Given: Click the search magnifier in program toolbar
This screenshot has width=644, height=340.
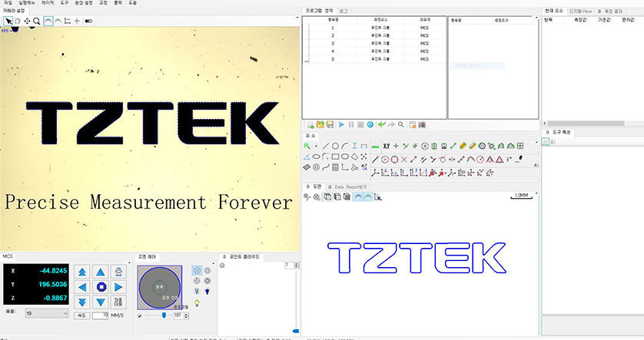Looking at the screenshot, I should click(x=401, y=124).
